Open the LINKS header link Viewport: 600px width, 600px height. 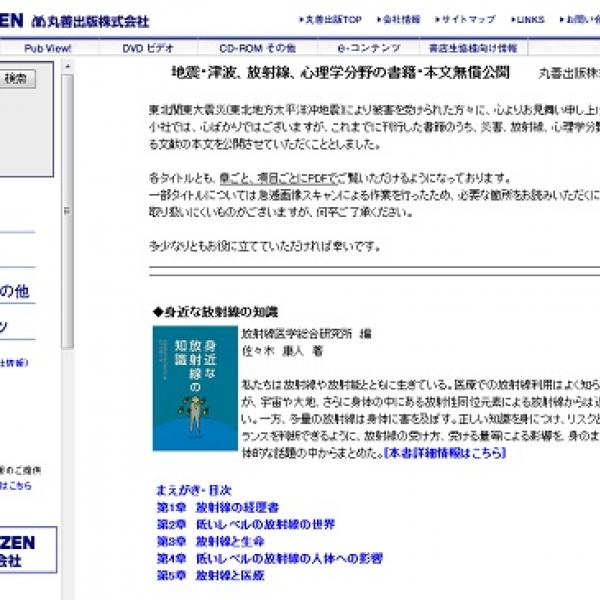[x=528, y=20]
